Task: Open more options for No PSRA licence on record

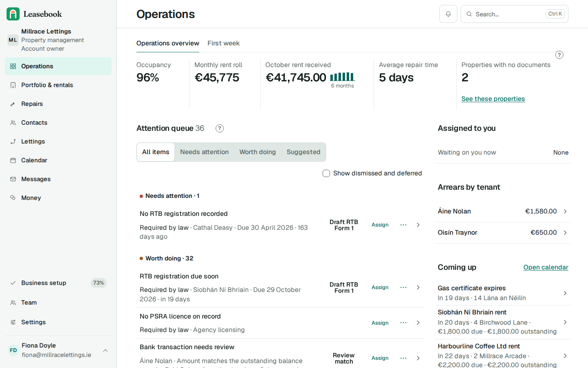Action: click(x=403, y=323)
